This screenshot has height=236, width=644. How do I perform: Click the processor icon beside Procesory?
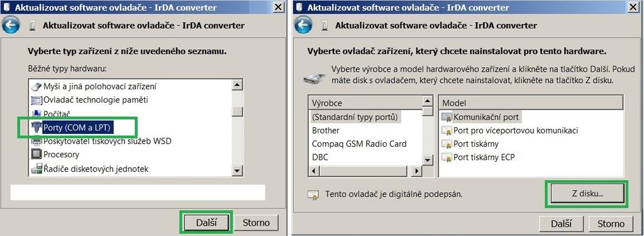[36, 155]
